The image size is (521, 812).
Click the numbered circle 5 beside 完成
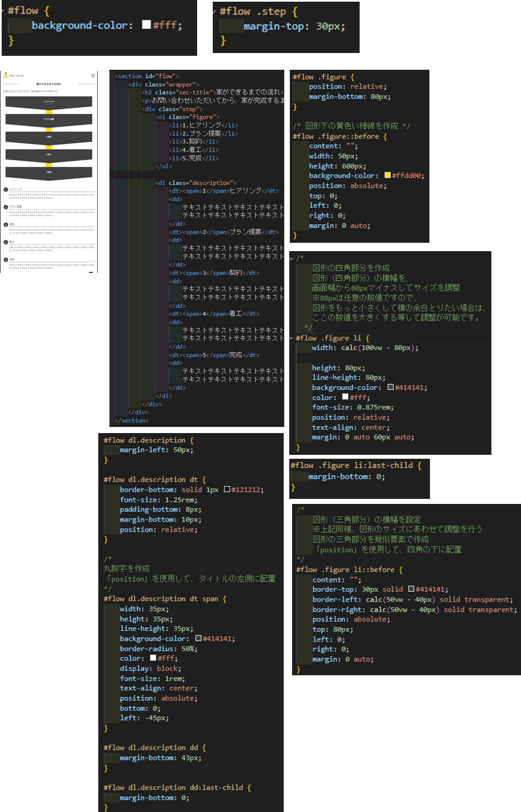click(x=6, y=260)
